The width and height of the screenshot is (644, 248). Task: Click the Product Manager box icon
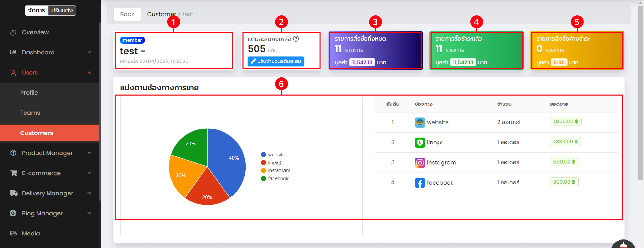[x=13, y=153]
